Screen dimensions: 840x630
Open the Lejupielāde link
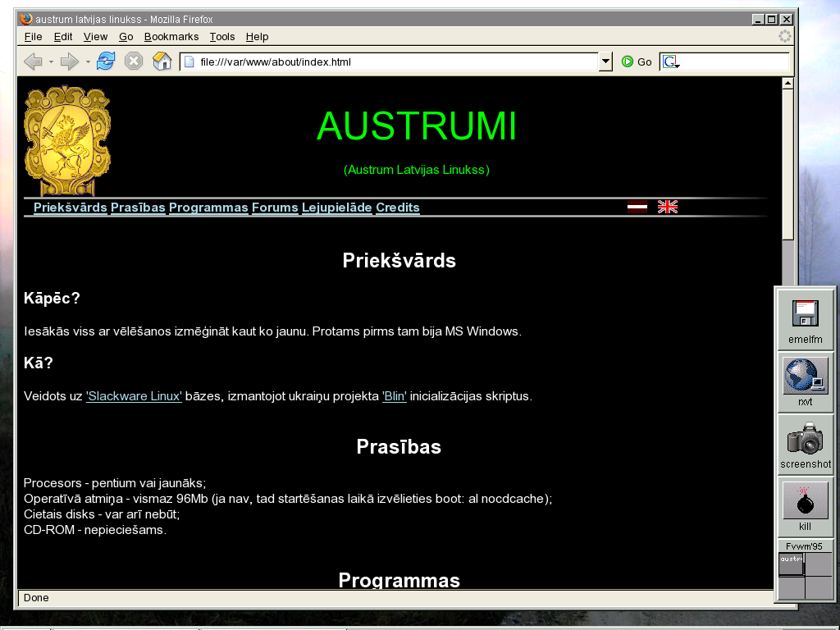tap(337, 208)
